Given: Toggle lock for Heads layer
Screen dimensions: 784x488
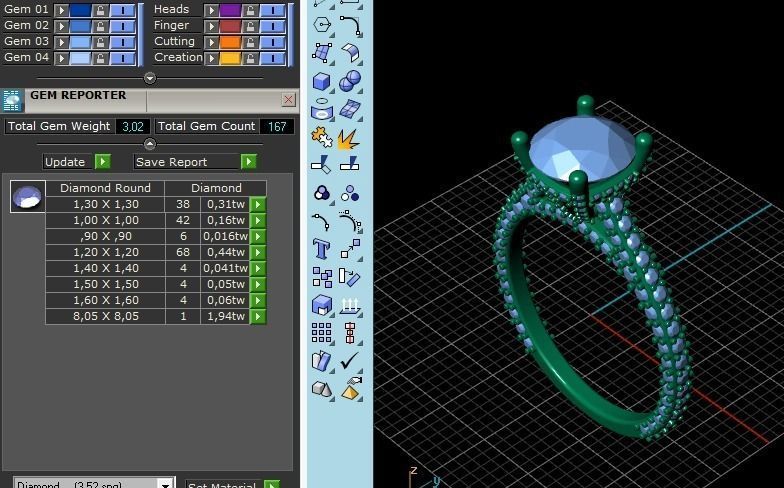Looking at the screenshot, I should (250, 10).
